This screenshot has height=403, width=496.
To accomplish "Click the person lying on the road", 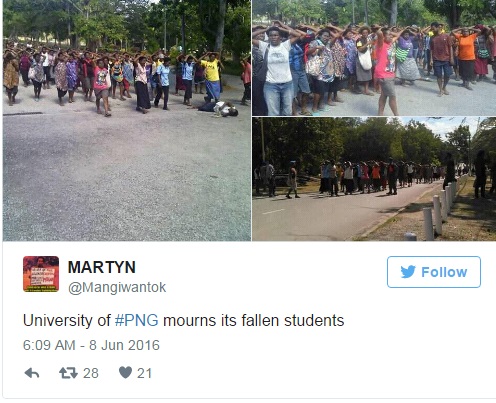I will point(217,109).
